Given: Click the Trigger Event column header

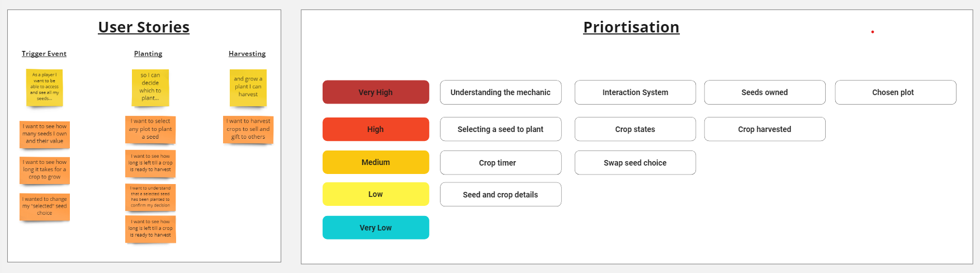Looking at the screenshot, I should pyautogui.click(x=44, y=54).
